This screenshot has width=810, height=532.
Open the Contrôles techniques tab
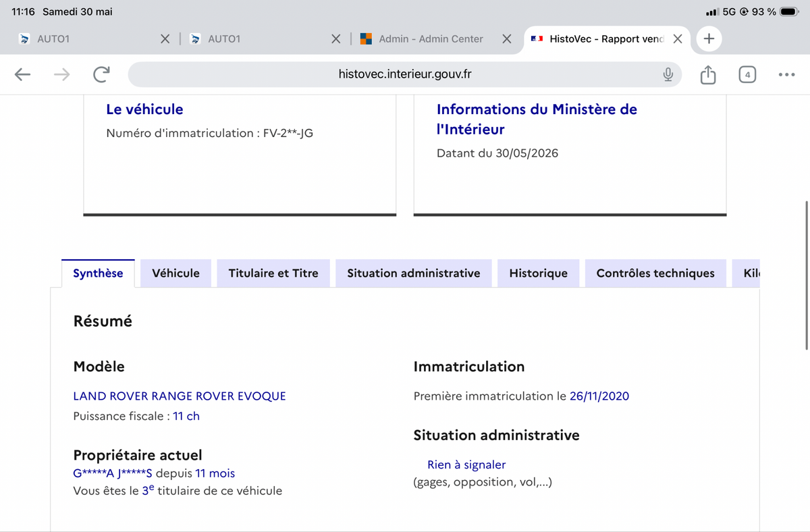coord(655,273)
